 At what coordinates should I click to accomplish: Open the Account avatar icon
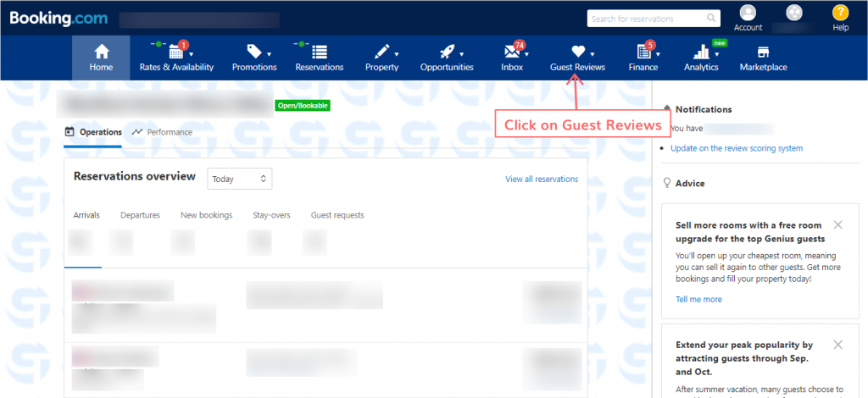[x=748, y=13]
